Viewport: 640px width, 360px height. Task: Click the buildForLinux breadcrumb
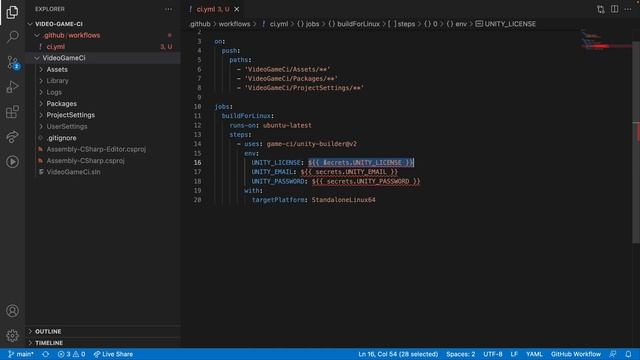[354, 24]
